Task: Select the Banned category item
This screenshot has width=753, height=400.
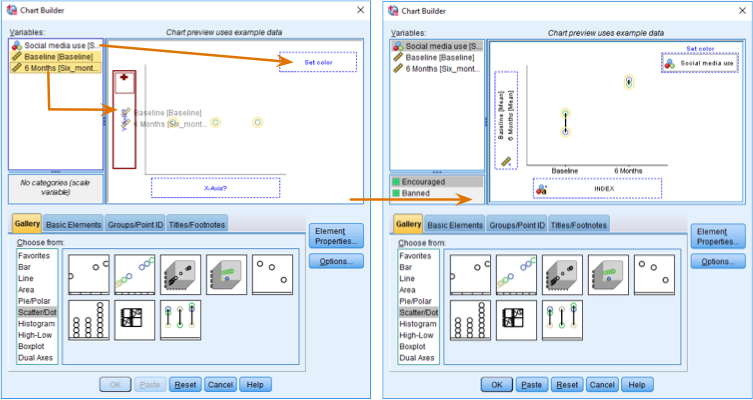Action: [424, 195]
